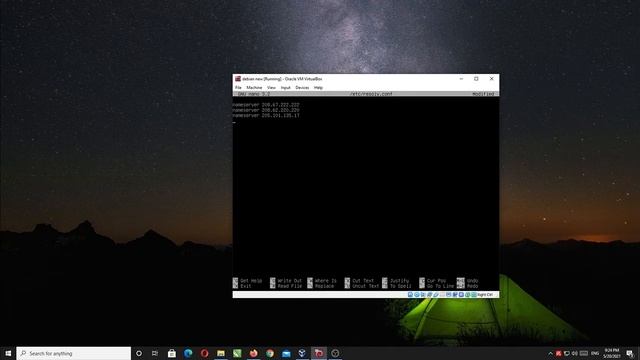The height and width of the screenshot is (360, 640).
Task: Open the round icon at taskbar end
Action: 335,353
